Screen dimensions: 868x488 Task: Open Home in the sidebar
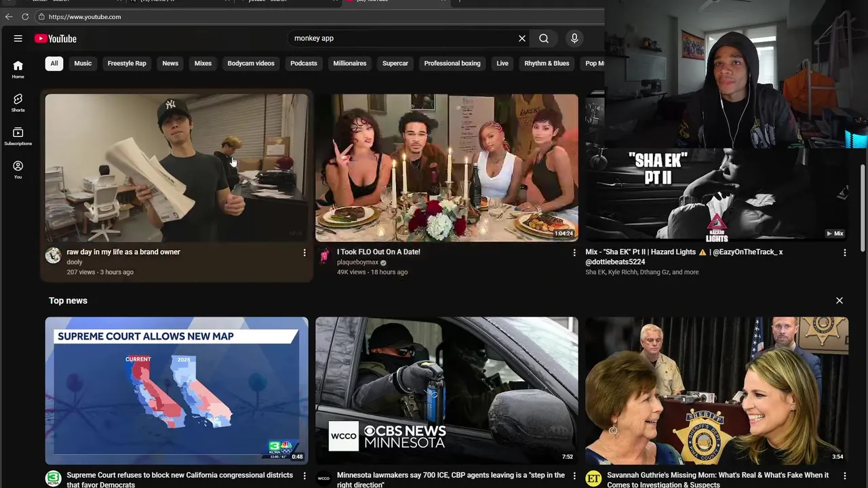[18, 69]
